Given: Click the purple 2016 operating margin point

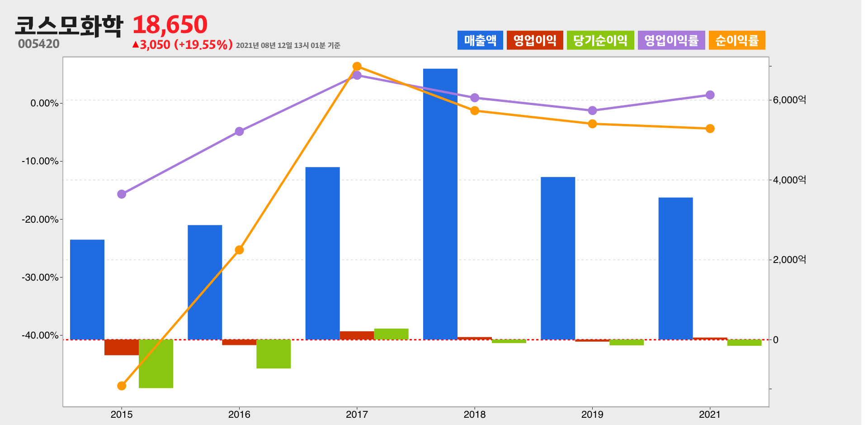Looking at the screenshot, I should (x=240, y=131).
